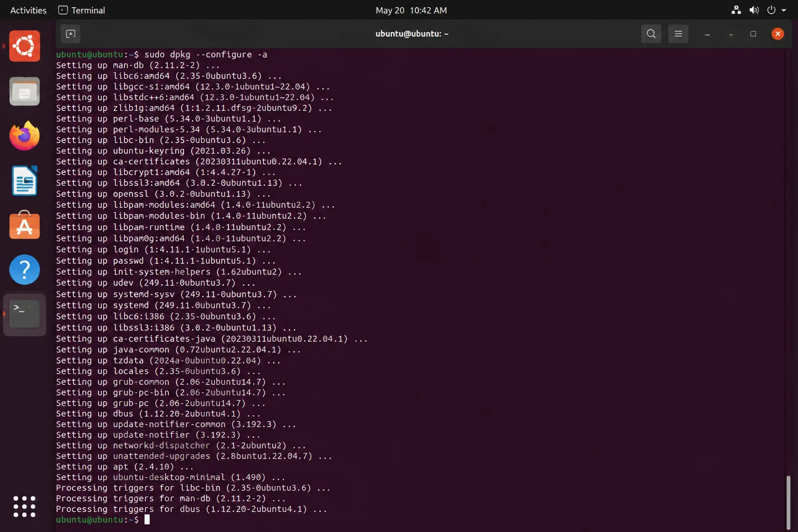Image resolution: width=798 pixels, height=532 pixels.
Task: Open the terminal hamburger menu
Action: 678,34
